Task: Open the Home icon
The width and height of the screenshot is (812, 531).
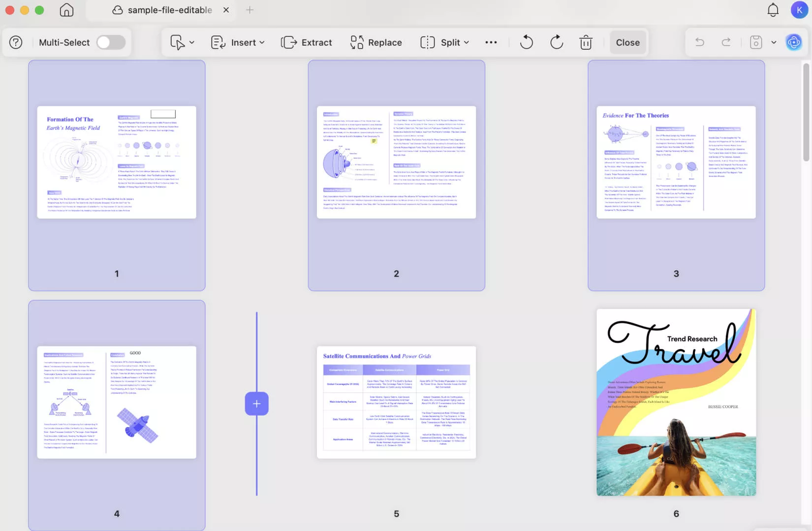Action: click(66, 10)
